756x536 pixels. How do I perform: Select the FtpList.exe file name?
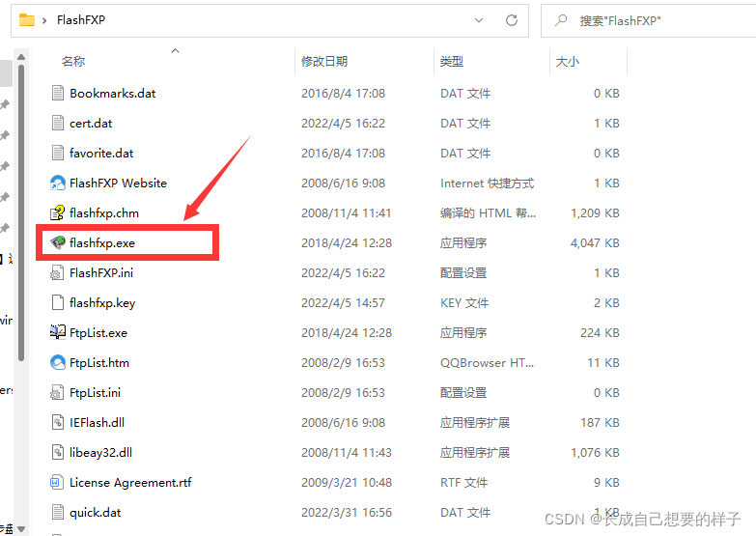(98, 332)
